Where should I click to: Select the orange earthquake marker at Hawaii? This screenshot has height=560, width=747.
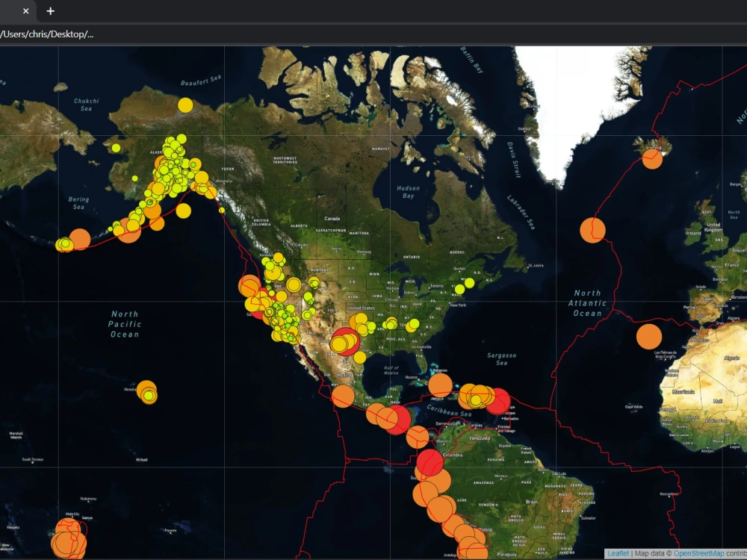[x=146, y=391]
